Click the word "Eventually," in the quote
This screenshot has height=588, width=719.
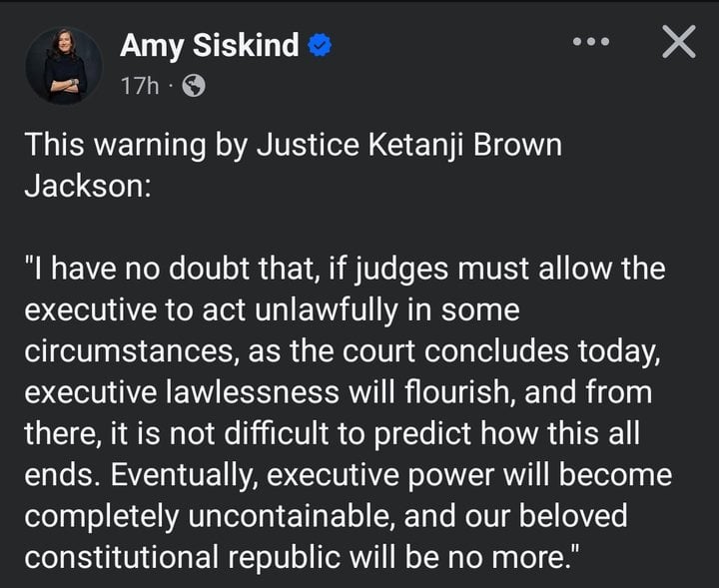[x=183, y=476]
